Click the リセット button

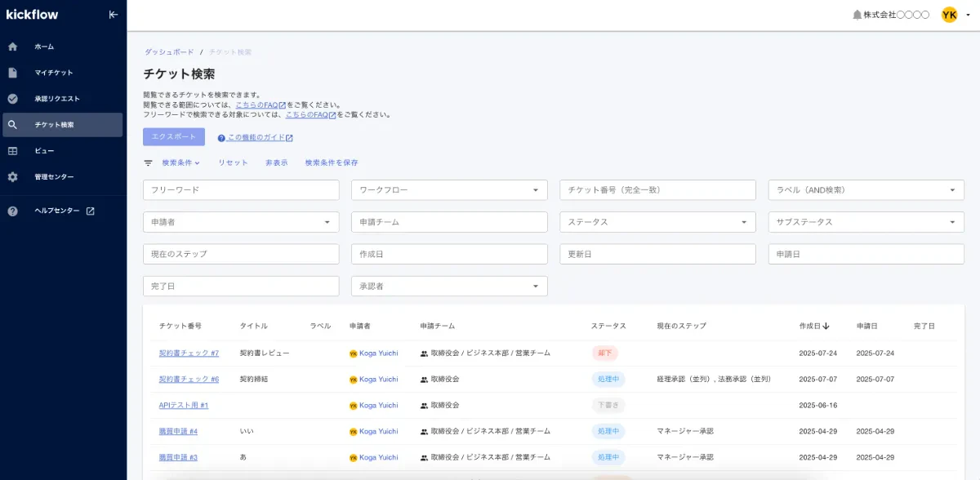[233, 162]
